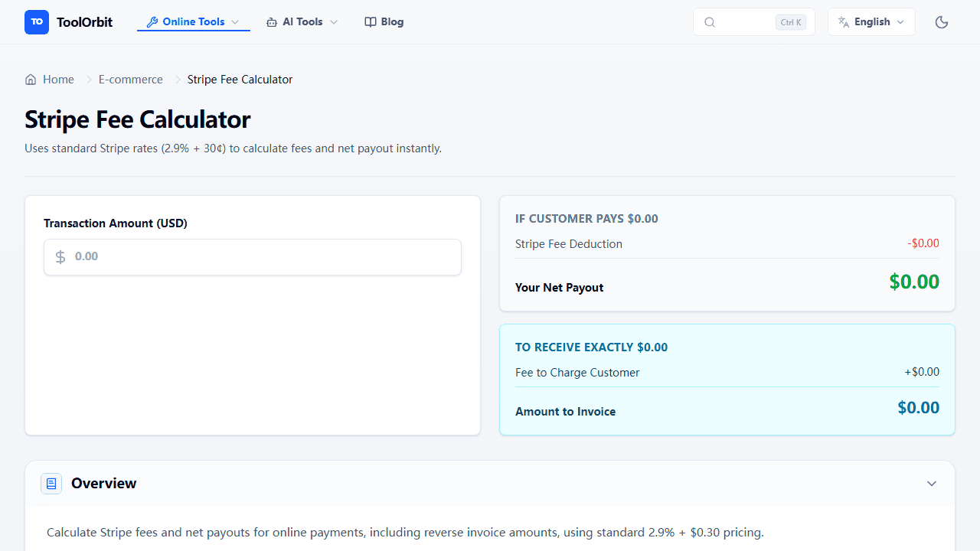This screenshot has width=980, height=551.
Task: Focus the search box with Ctrl K hint
Action: 754,22
